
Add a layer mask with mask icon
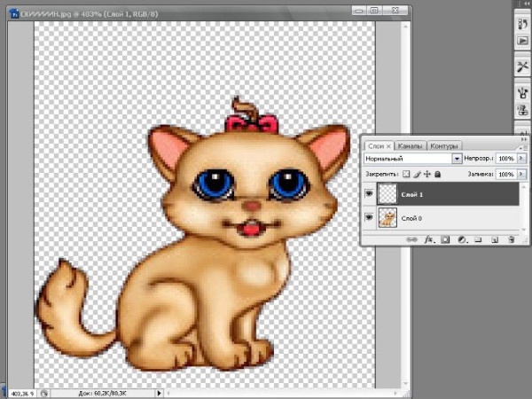coord(445,239)
